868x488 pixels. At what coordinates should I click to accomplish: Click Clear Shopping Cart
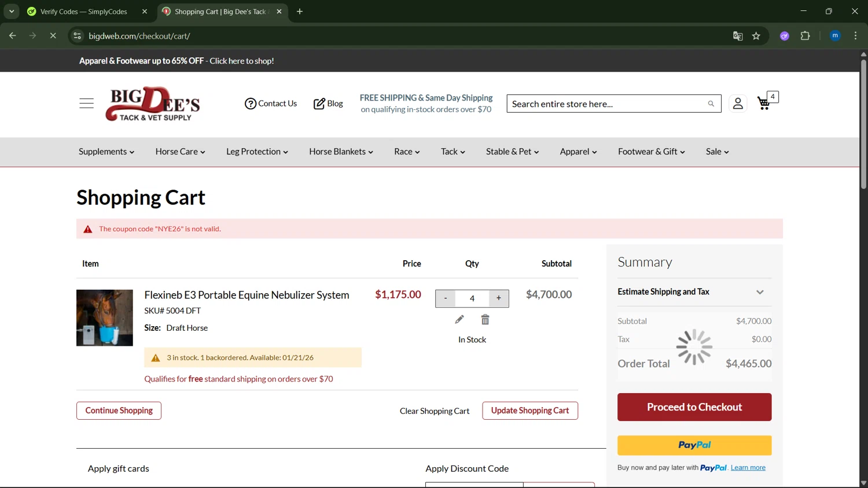point(435,411)
